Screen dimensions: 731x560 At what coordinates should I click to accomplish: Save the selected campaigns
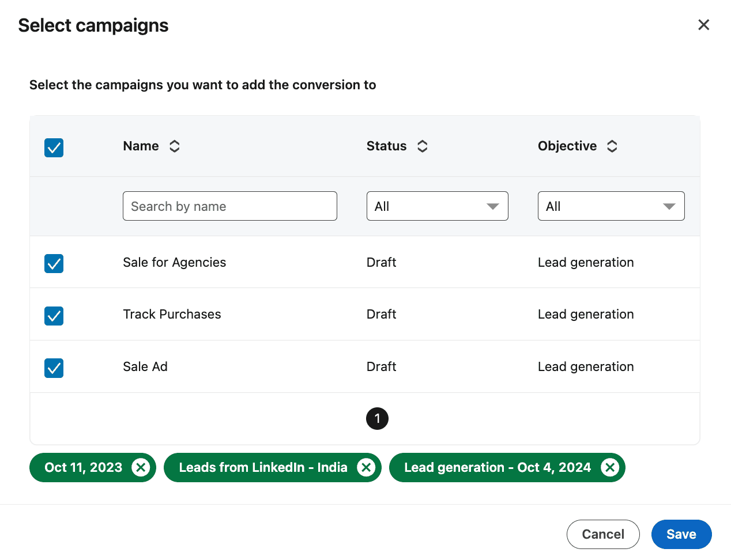[x=681, y=535]
